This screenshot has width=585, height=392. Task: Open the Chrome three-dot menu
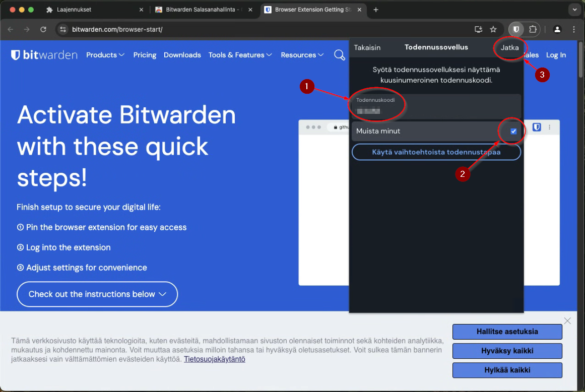[574, 29]
